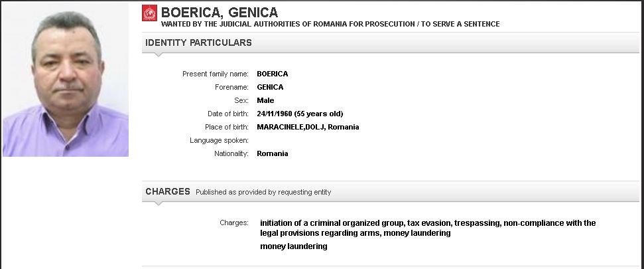Image resolution: width=644 pixels, height=269 pixels.
Task: Select the MARACINELE, DOLJ place of birth value
Action: [x=308, y=127]
